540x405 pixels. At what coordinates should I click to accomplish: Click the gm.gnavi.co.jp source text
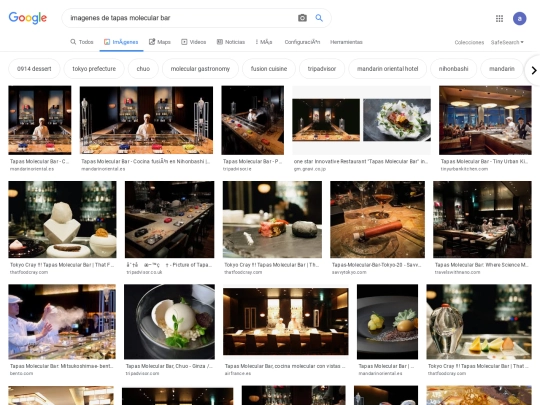(x=310, y=169)
